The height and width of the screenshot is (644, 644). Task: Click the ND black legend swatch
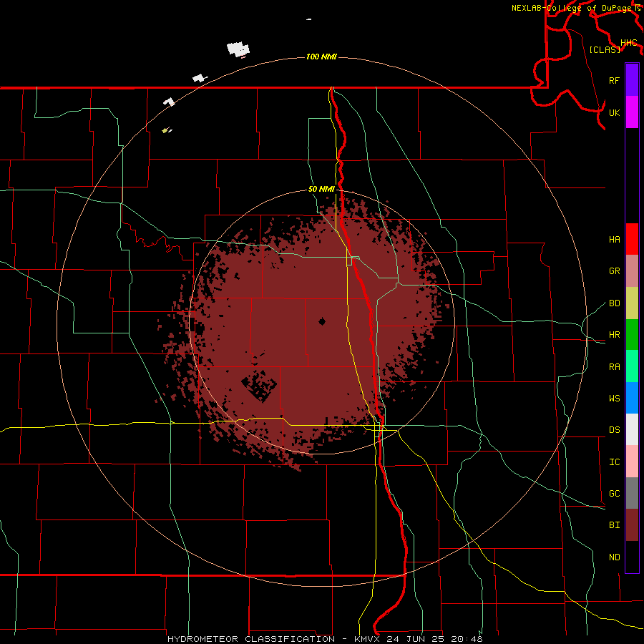pyautogui.click(x=632, y=557)
